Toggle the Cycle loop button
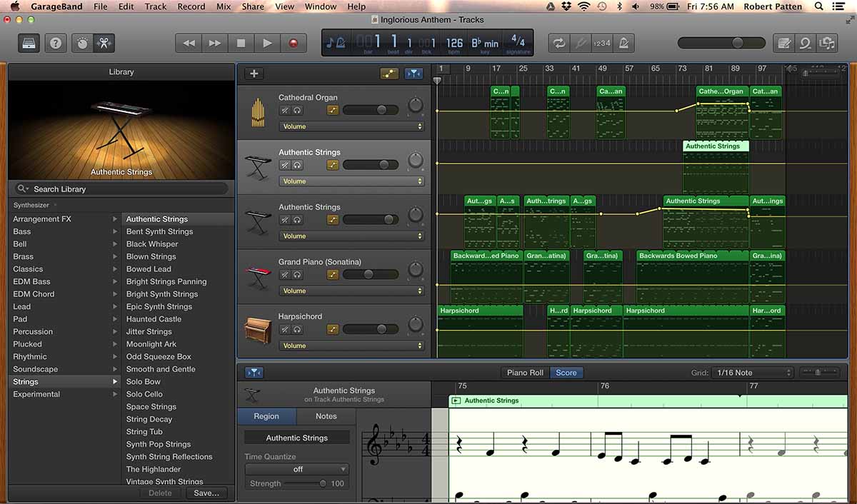 coord(558,43)
